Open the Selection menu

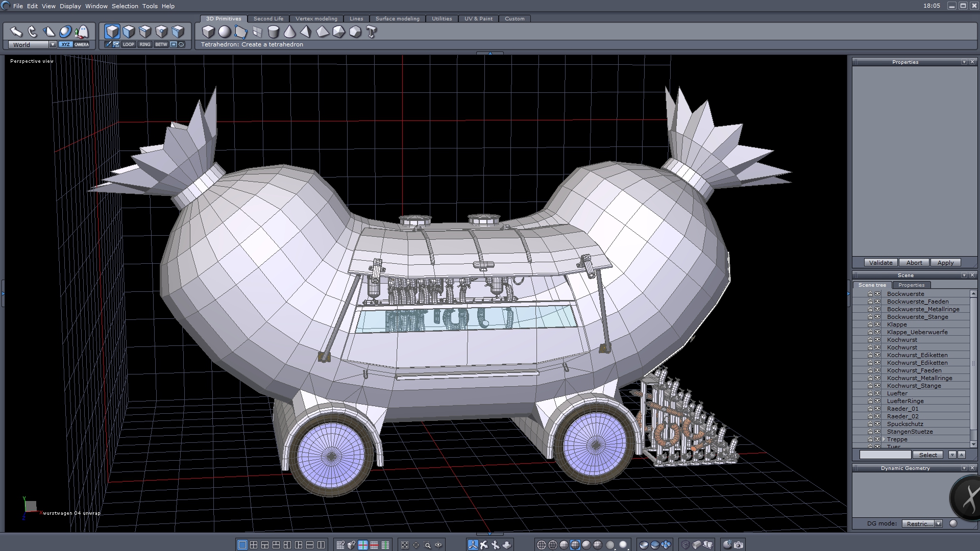point(125,6)
